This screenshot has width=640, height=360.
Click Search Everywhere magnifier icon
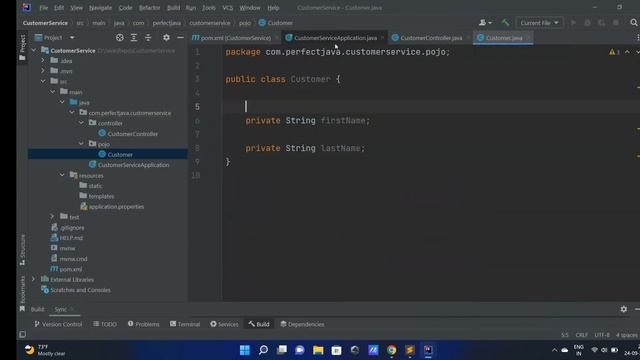point(634,23)
